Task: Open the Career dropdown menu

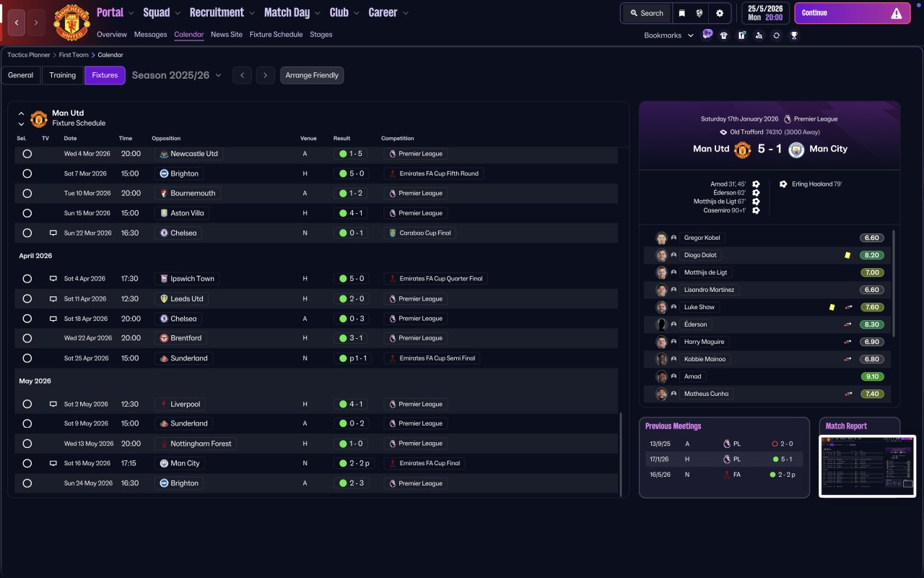Action: coord(388,12)
